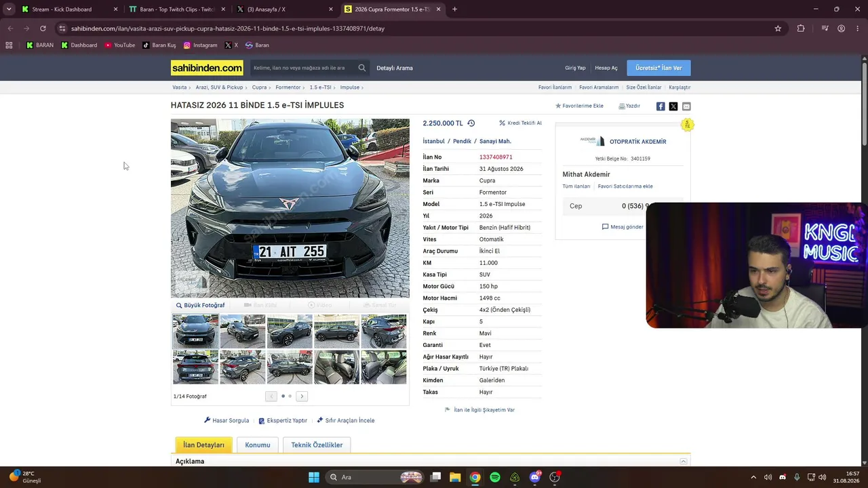Share the listing by email icon
The height and width of the screenshot is (488, 868).
pos(686,106)
